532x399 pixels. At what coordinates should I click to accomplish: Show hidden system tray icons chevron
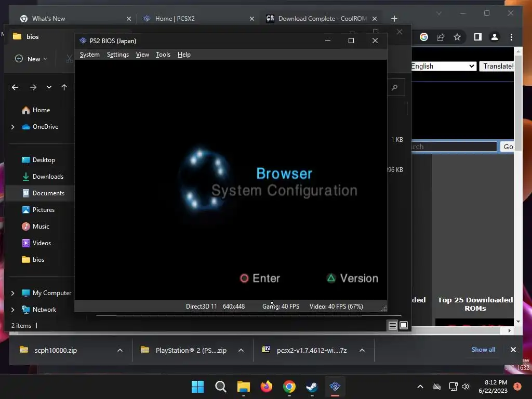point(420,387)
